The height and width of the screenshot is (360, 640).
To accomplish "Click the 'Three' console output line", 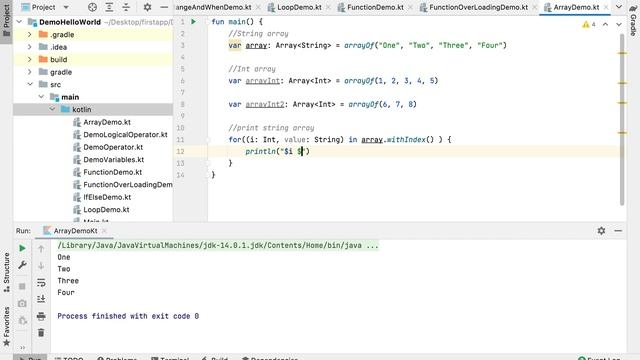I will (68, 281).
